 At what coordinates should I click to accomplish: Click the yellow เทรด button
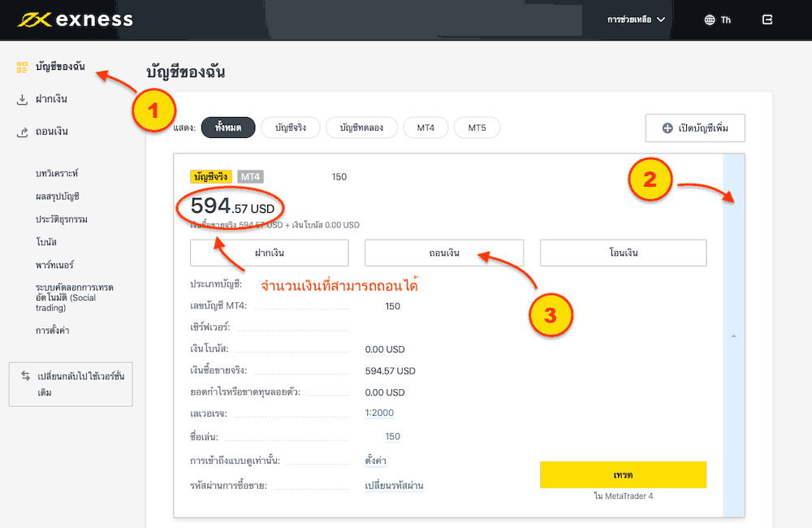624,474
